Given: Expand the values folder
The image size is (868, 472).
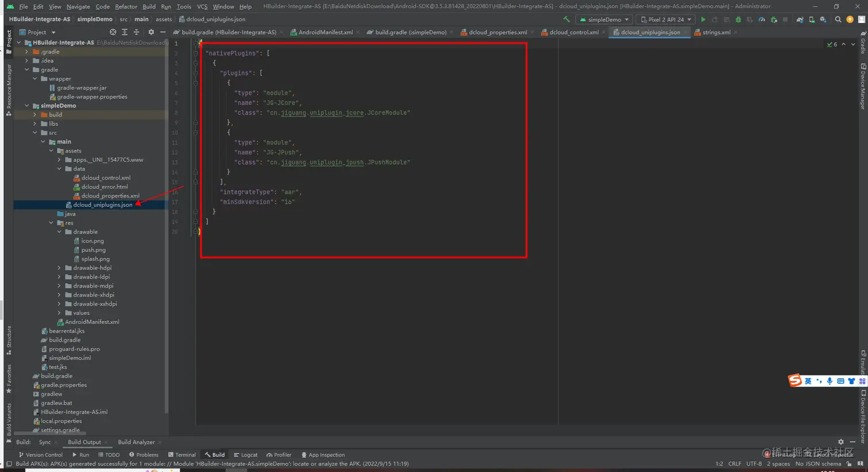Looking at the screenshot, I should coord(59,313).
